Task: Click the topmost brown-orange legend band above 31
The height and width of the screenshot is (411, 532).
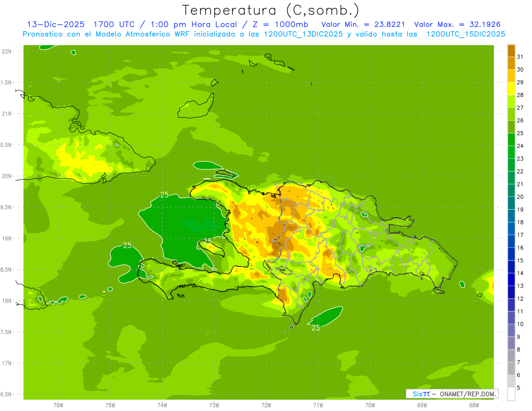Action: pos(511,51)
